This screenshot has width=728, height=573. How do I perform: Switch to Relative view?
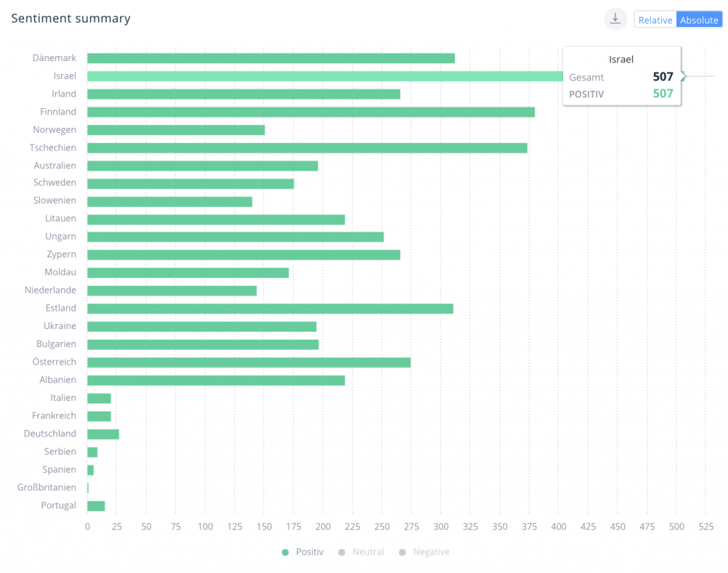coord(655,20)
